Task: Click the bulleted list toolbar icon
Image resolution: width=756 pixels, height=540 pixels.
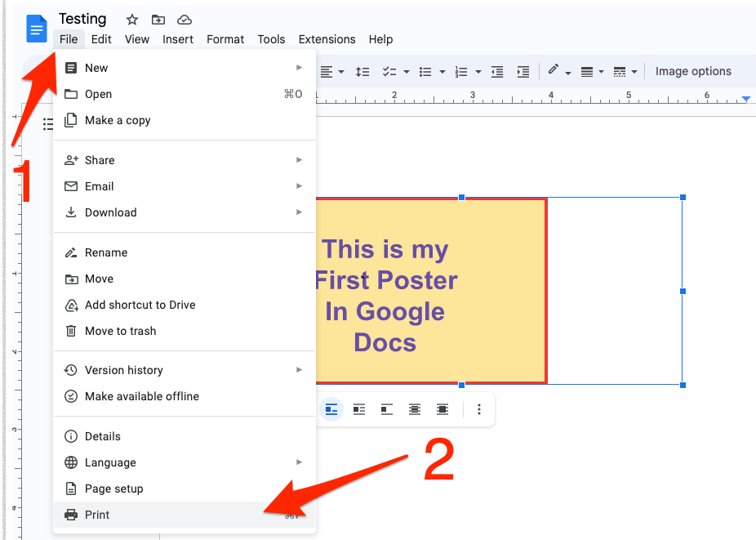Action: click(425, 72)
